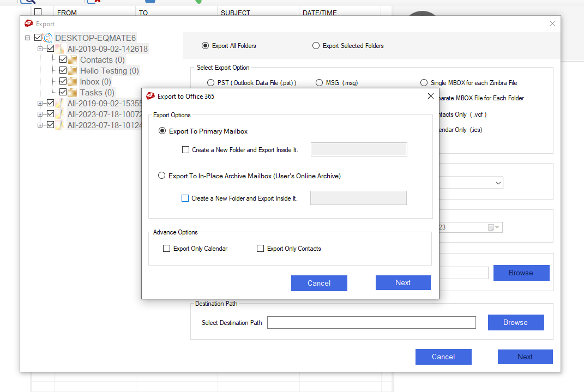Viewport: 584px width, 392px height.
Task: Close the main Export window
Action: (552, 23)
